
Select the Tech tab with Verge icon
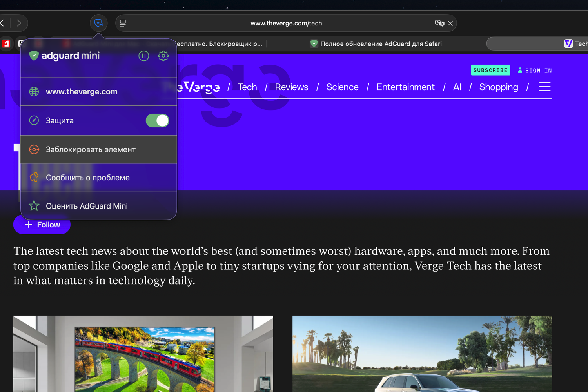pos(537,44)
